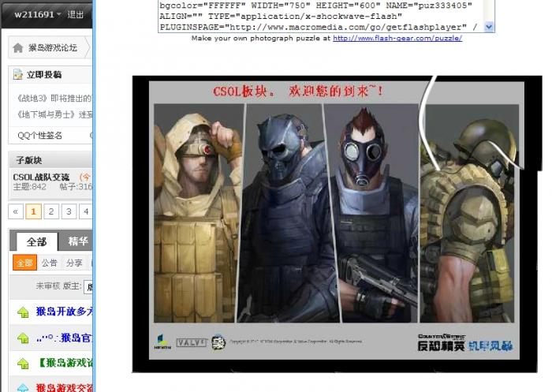Click the 子版块 section header

point(29,160)
